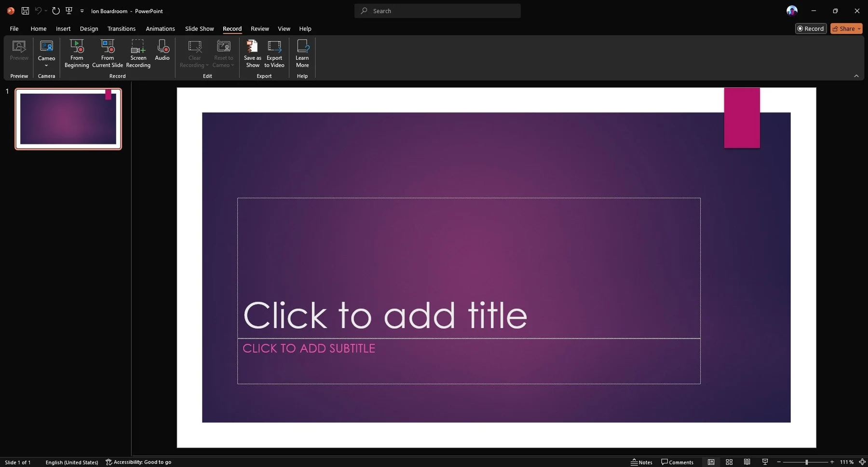Open user account profile picture
Image resolution: width=868 pixels, height=467 pixels.
tap(792, 11)
